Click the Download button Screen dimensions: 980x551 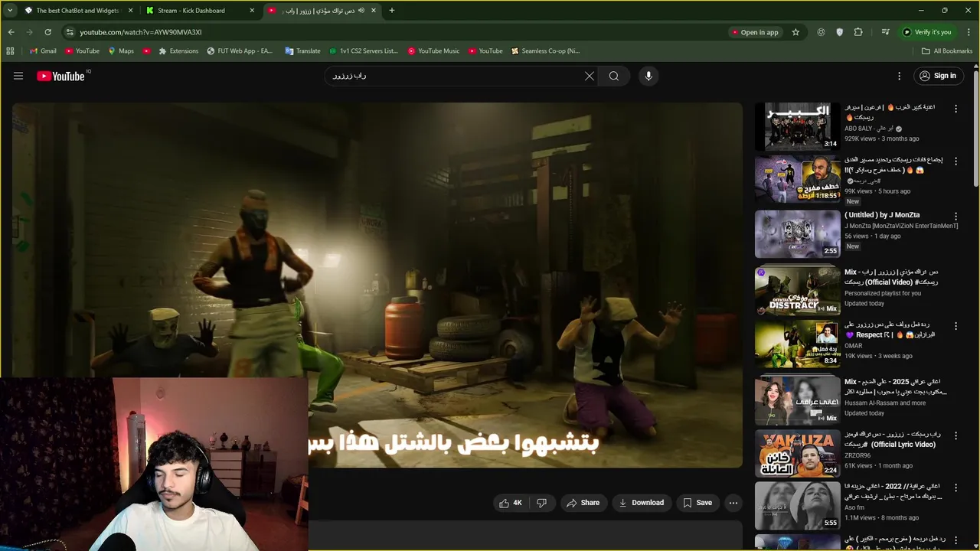[x=642, y=503]
